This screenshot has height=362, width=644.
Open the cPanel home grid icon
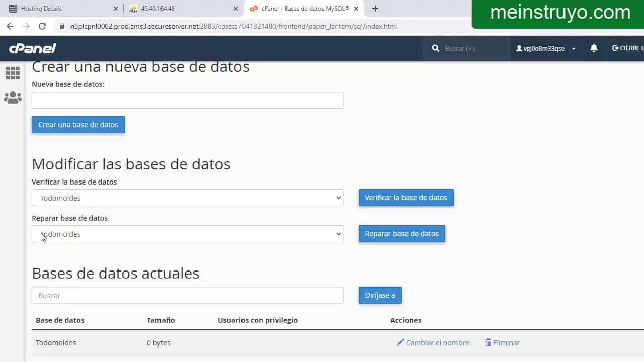pyautogui.click(x=13, y=73)
